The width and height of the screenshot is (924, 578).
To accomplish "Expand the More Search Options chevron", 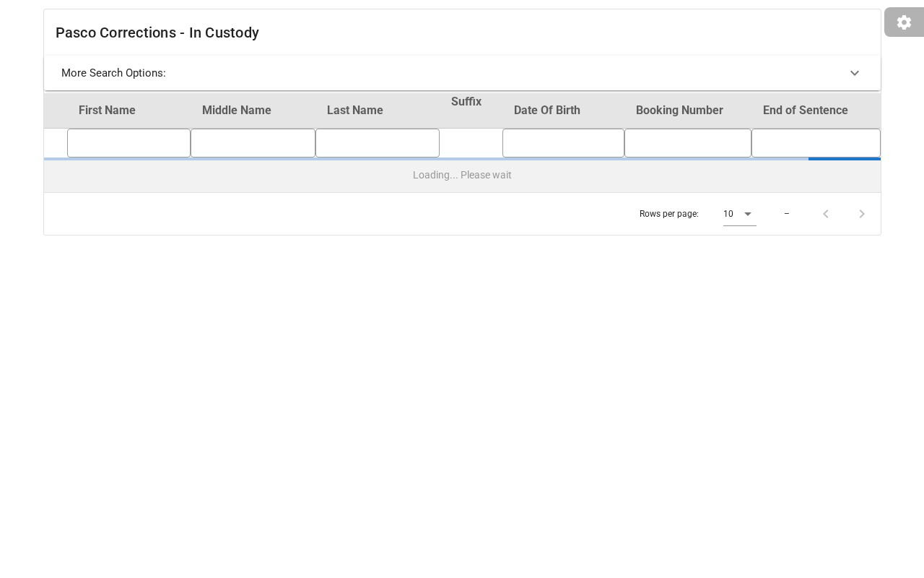I will click(x=855, y=73).
